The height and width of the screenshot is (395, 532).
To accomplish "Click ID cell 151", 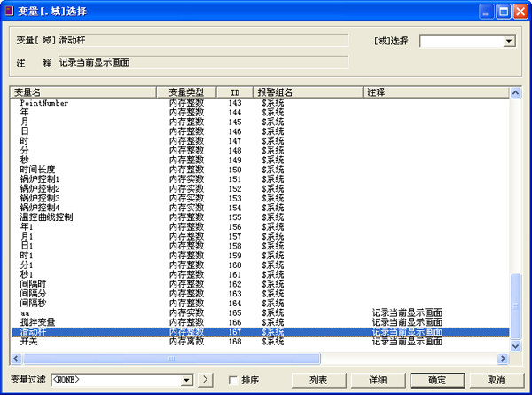I will (x=235, y=179).
